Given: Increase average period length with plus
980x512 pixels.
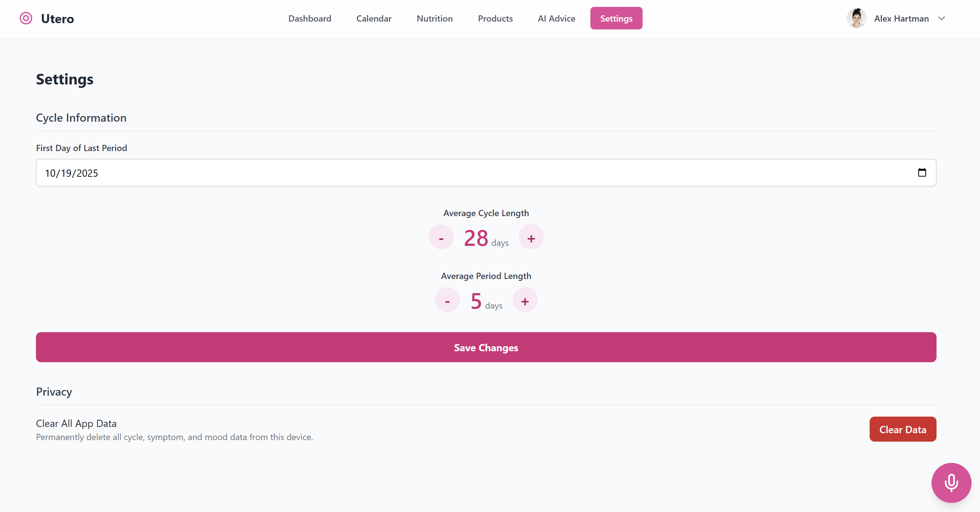Looking at the screenshot, I should coord(525,300).
